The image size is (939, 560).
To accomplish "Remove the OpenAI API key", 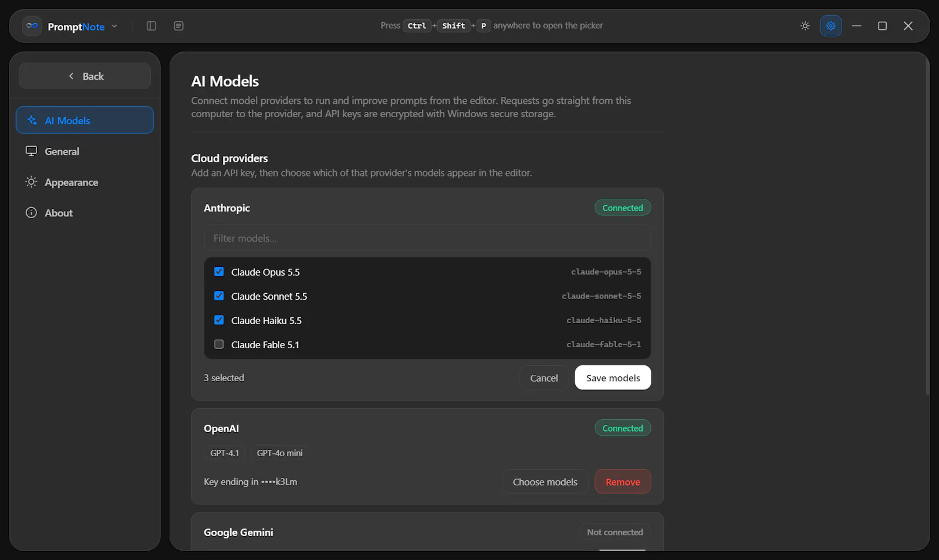I will pos(623,482).
